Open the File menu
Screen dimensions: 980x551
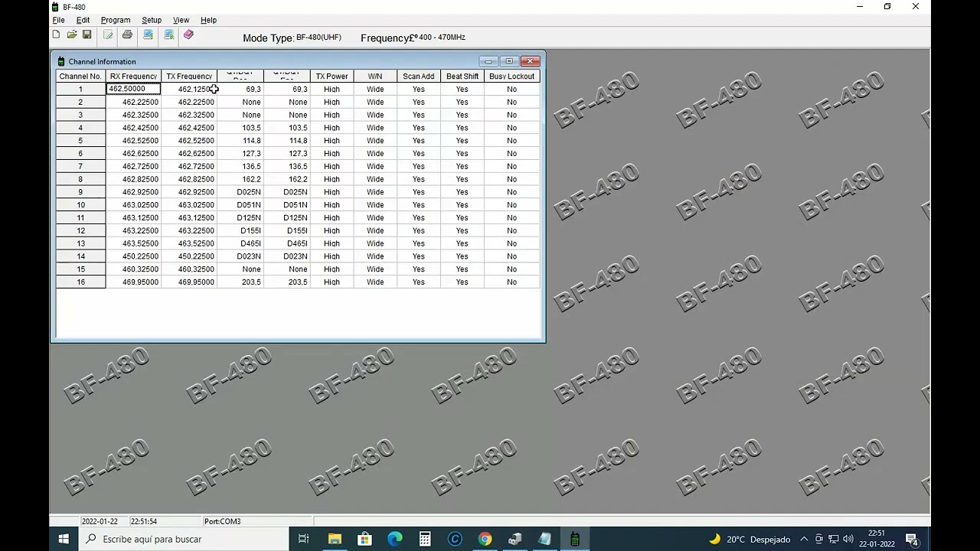pos(58,20)
